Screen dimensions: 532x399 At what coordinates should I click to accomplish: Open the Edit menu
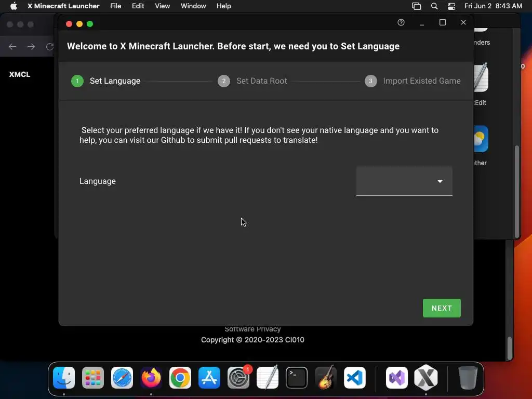[x=138, y=6]
